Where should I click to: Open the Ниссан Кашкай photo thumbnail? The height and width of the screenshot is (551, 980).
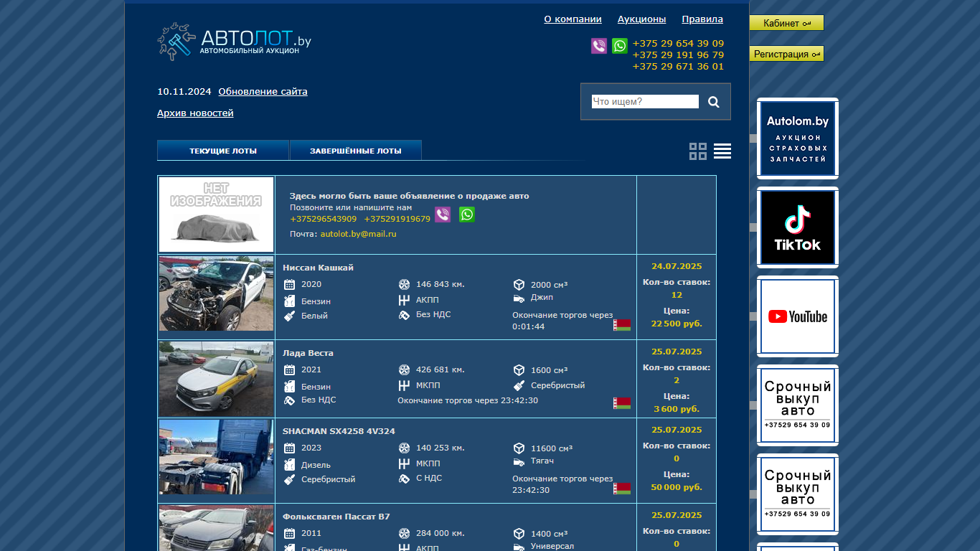[x=216, y=293]
